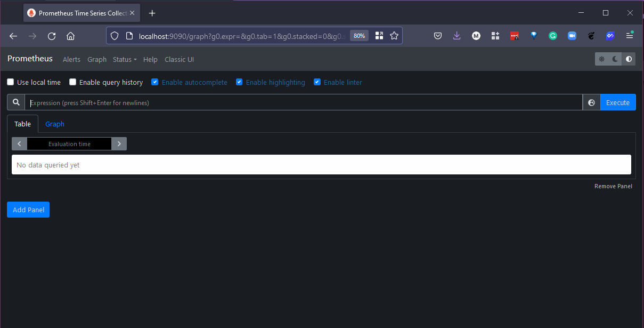
Task: Click the Expression query input field
Action: click(x=304, y=102)
